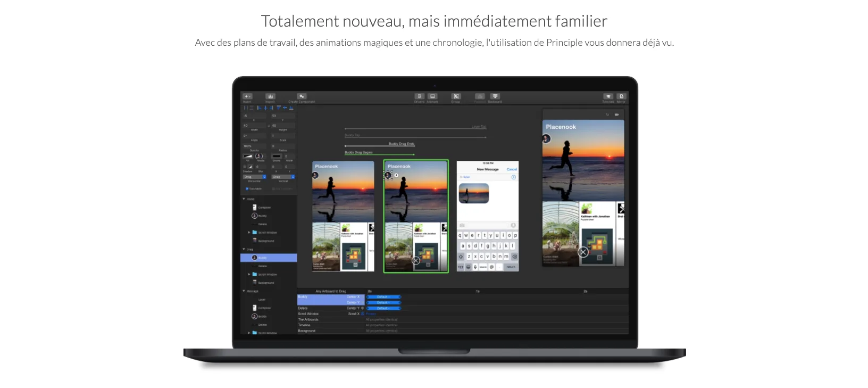868x388 pixels.
Task: Select the Background layer under Drag
Action: pos(269,283)
